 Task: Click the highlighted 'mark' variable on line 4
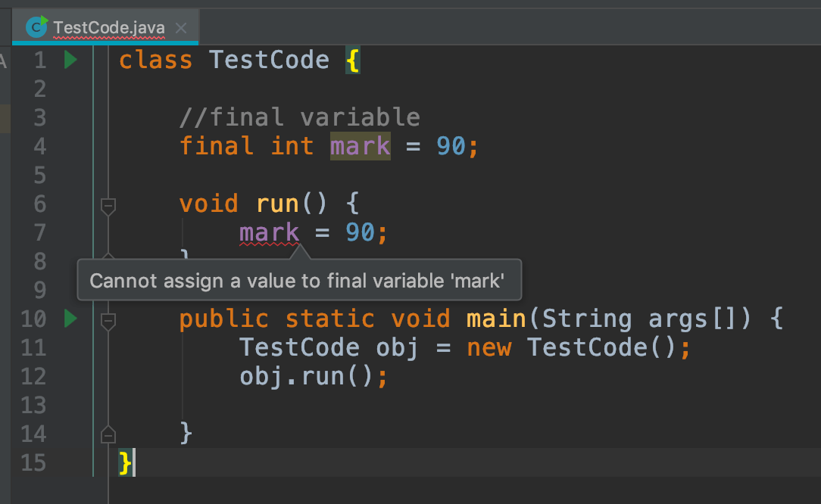[360, 145]
